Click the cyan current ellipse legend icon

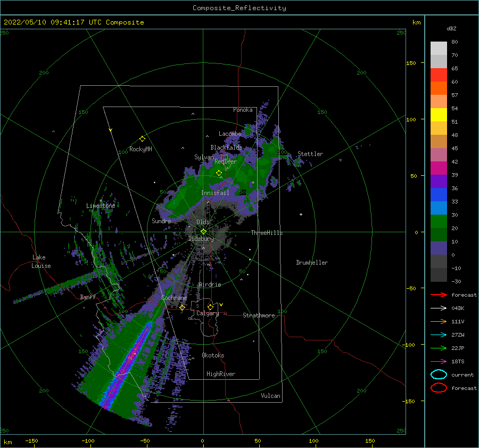[439, 374]
